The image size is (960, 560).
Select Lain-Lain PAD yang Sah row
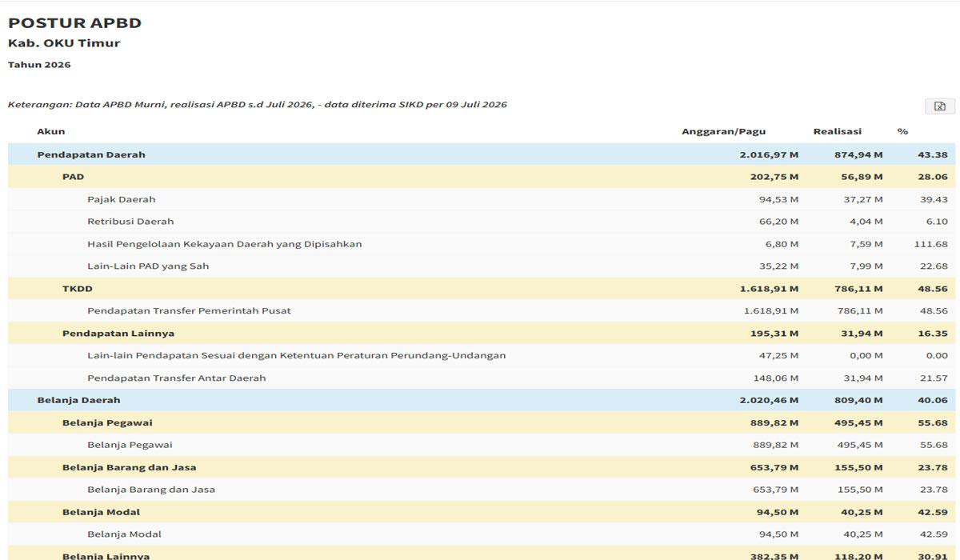(482, 266)
